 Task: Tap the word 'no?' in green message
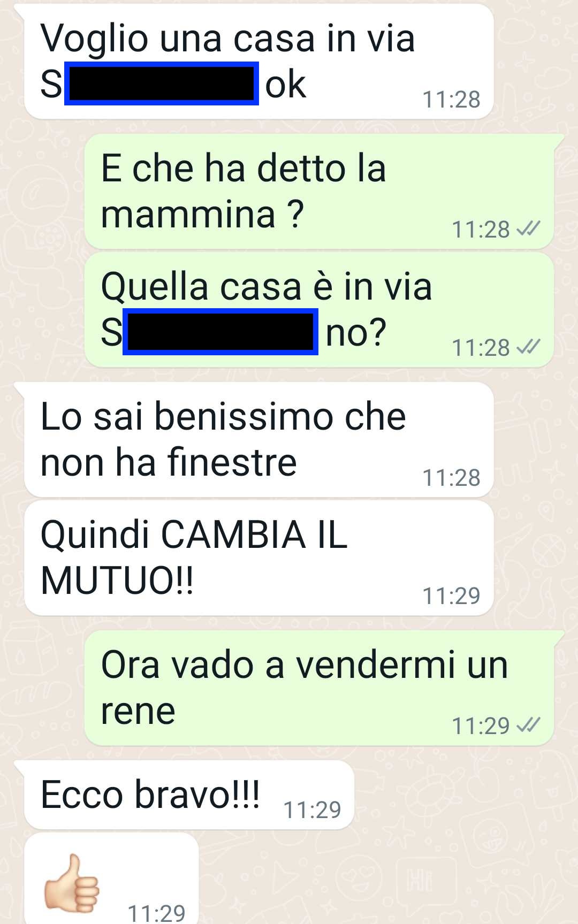[x=356, y=332]
